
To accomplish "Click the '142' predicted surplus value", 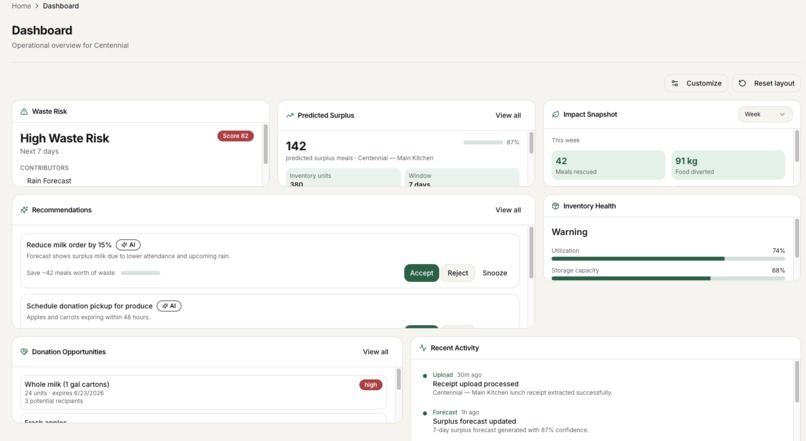I will point(296,146).
